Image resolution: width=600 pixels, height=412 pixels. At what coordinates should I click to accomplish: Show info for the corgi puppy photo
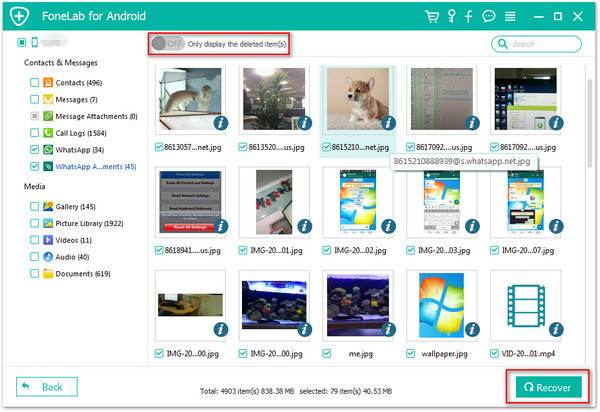coord(388,123)
